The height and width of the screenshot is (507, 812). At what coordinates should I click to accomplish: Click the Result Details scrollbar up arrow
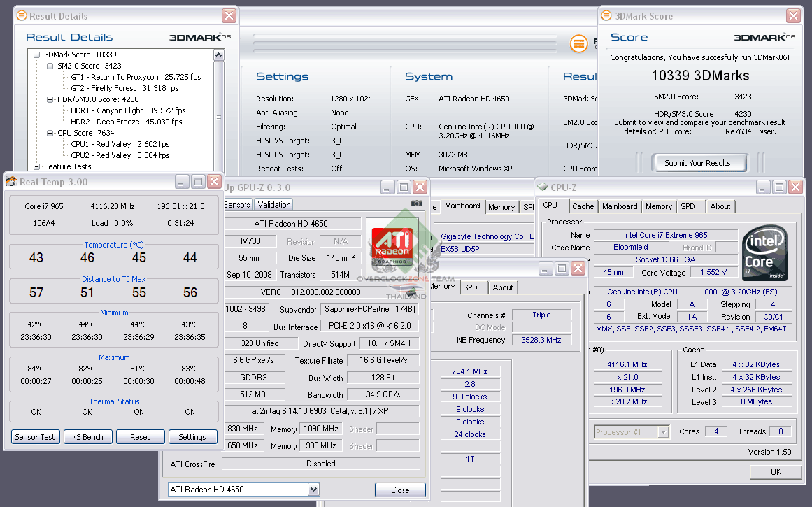point(218,55)
